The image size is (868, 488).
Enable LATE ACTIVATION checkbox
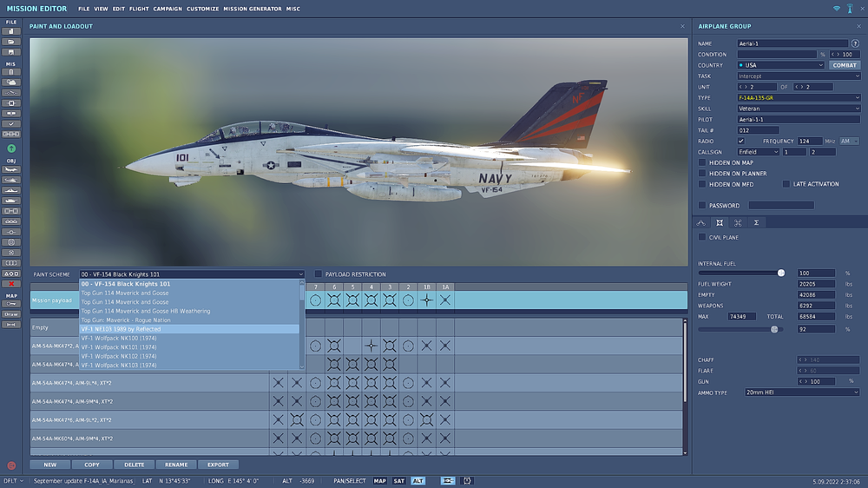click(786, 184)
